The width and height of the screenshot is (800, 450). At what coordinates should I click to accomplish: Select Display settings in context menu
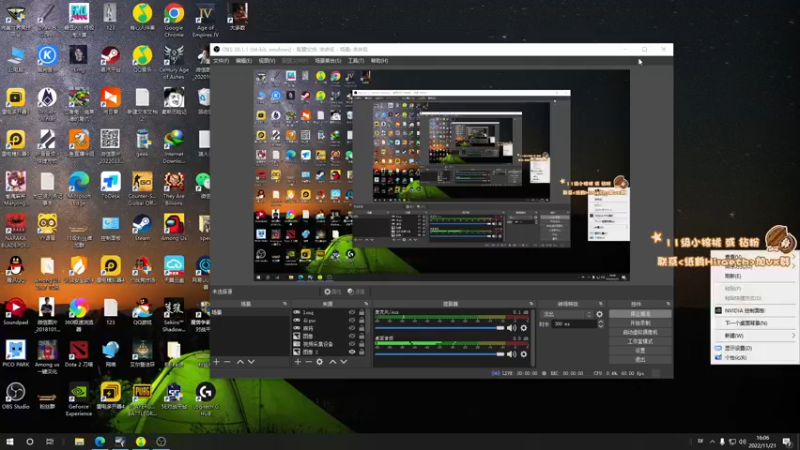(x=755, y=348)
